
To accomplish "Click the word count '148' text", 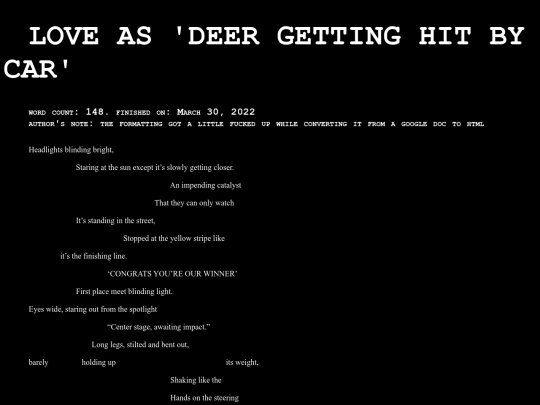I will coord(95,112).
